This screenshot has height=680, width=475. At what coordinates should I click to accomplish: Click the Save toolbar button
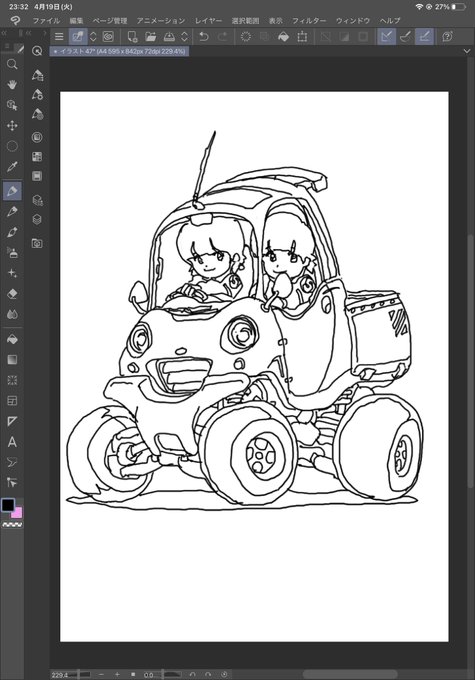pyautogui.click(x=169, y=36)
